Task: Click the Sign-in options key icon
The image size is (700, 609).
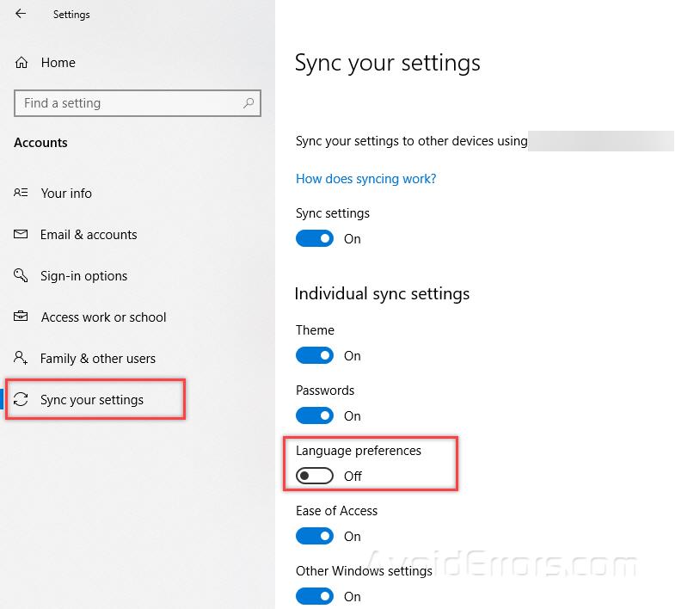Action: (21, 276)
